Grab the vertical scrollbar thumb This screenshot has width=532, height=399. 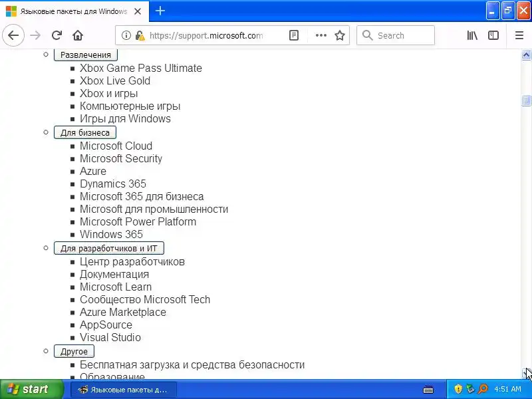pos(526,101)
